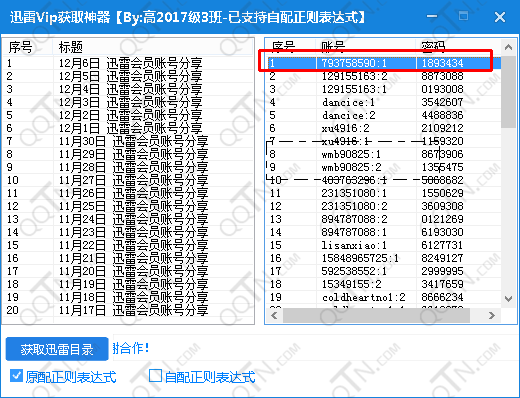Select row 11月21日 迅雷会员账号分享
The height and width of the screenshot is (398, 520).
pos(128,258)
